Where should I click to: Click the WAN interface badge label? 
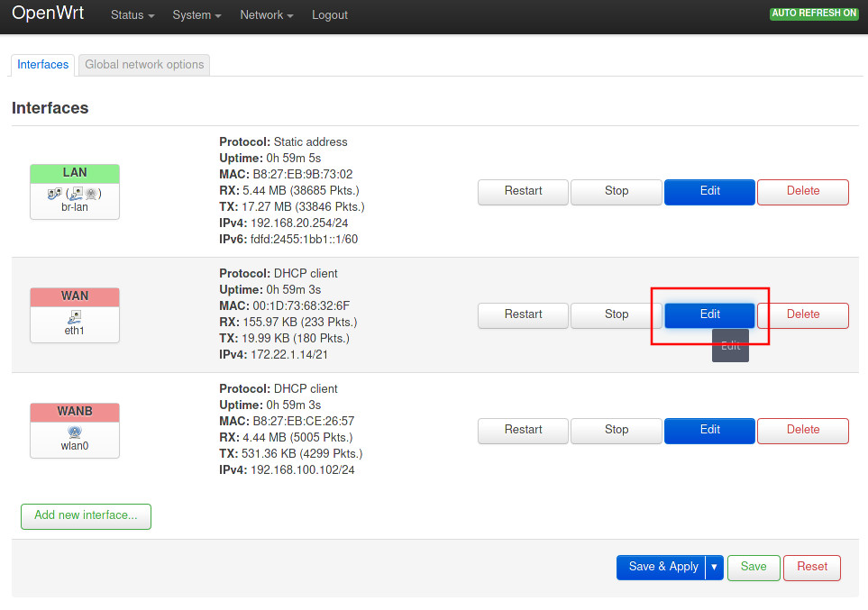[x=75, y=296]
